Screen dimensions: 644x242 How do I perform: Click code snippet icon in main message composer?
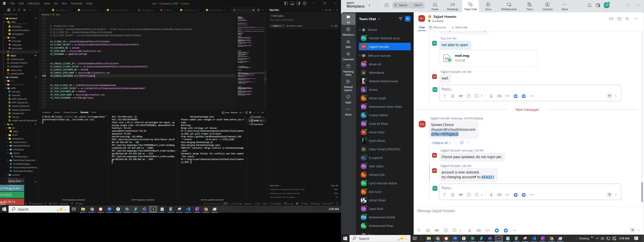coord(487,230)
